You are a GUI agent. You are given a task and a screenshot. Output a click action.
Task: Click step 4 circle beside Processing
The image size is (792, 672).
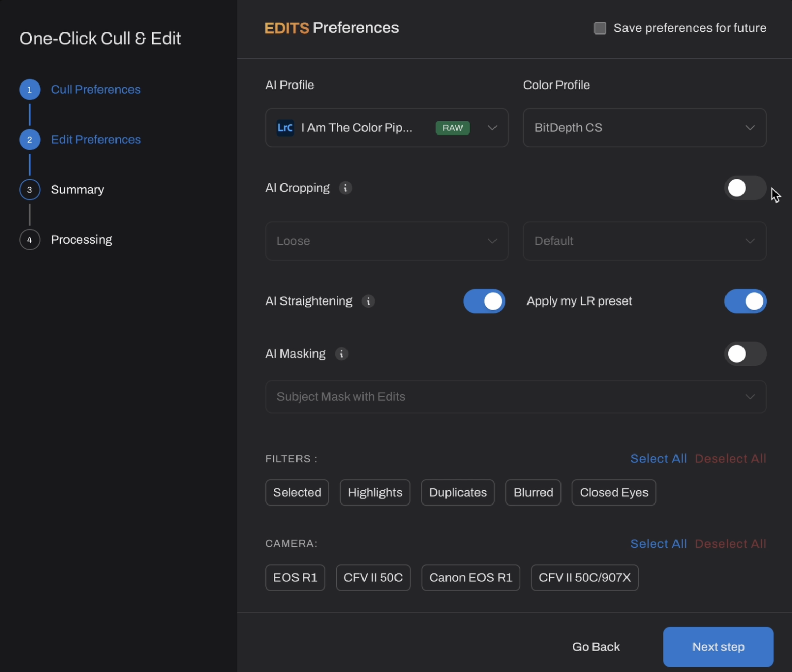coord(29,240)
